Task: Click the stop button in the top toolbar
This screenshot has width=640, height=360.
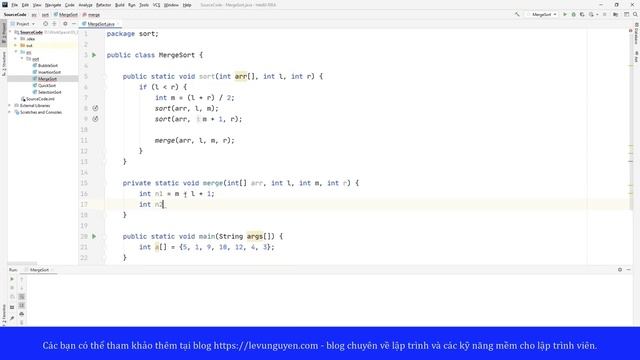Action: tap(605, 14)
